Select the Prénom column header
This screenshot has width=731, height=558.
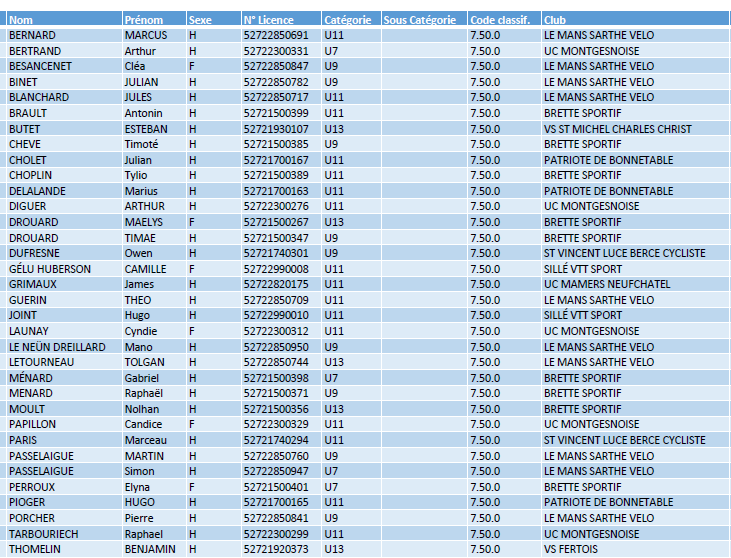pyautogui.click(x=143, y=20)
